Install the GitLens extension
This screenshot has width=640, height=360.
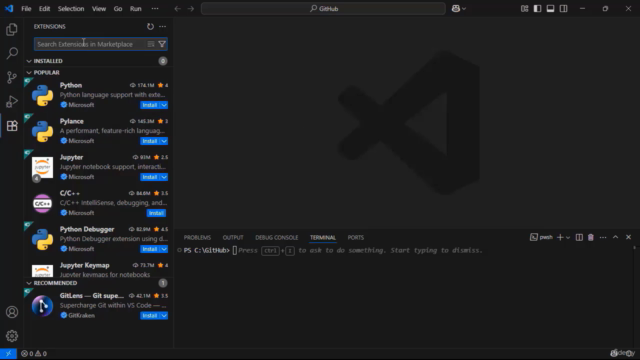pyautogui.click(x=150, y=316)
